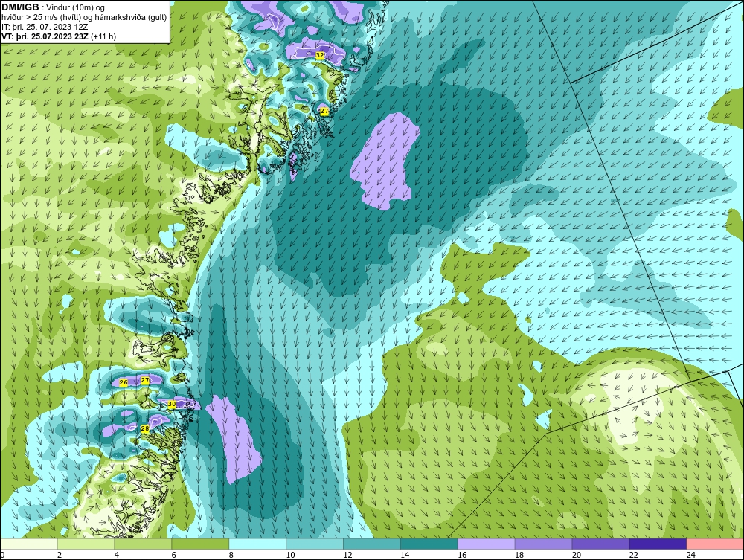Click the light lavender 16–18 m/s legend swatch
Image resolution: width=744 pixels, height=560 pixels.
pos(487,544)
